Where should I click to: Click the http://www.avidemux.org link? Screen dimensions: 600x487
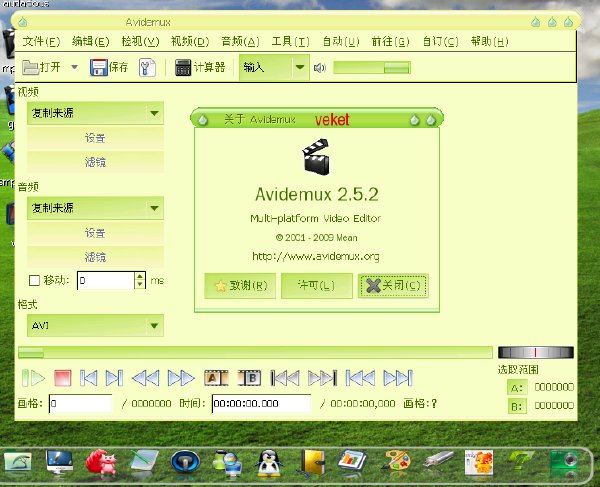click(316, 256)
